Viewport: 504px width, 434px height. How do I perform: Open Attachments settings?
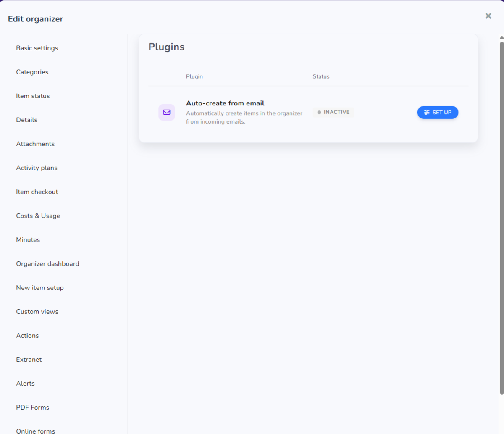35,144
